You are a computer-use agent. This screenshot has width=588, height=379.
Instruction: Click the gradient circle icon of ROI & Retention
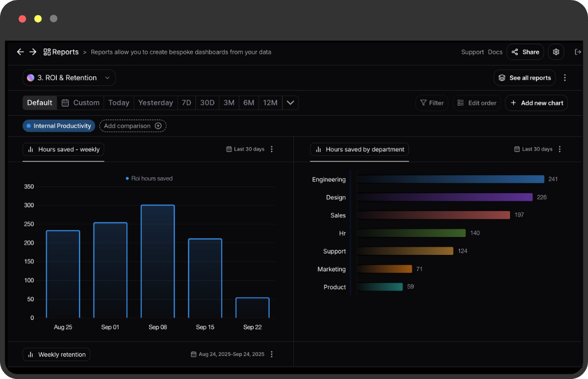point(30,78)
